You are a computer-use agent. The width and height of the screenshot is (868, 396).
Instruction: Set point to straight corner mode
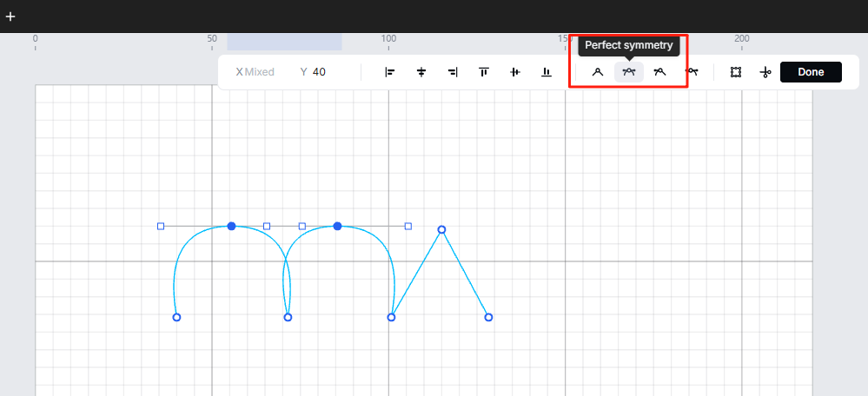pyautogui.click(x=598, y=72)
